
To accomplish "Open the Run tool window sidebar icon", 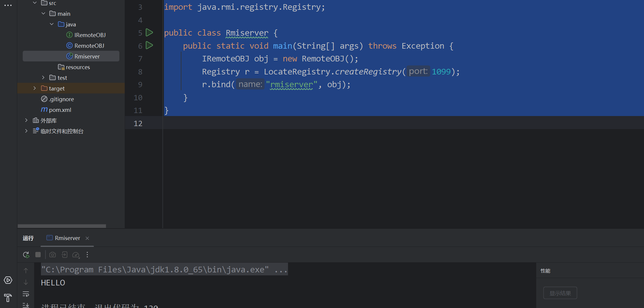I will (x=8, y=280).
